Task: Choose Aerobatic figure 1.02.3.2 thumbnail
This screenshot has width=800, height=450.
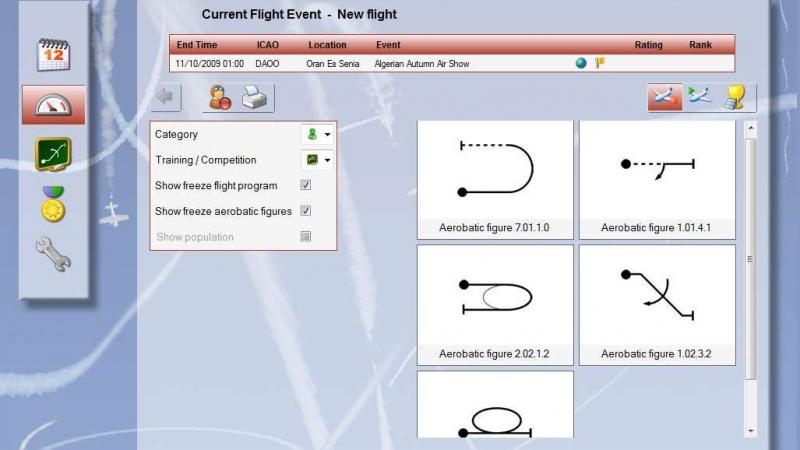Action: [656, 304]
